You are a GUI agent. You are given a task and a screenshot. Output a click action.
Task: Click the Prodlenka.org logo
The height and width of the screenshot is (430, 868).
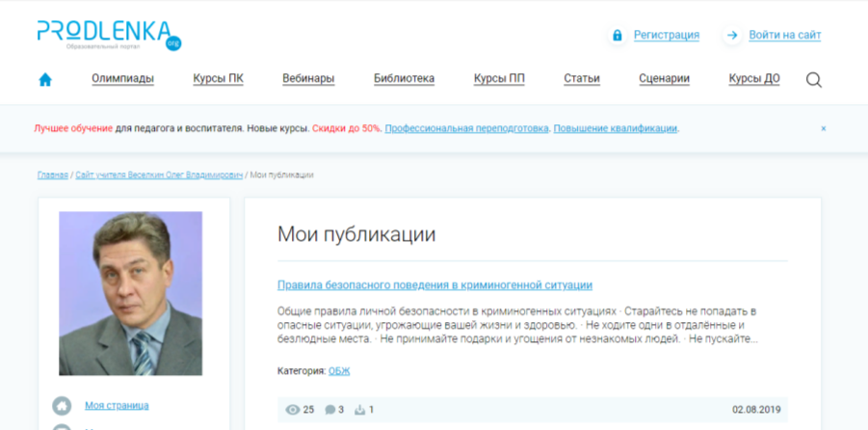pyautogui.click(x=109, y=36)
